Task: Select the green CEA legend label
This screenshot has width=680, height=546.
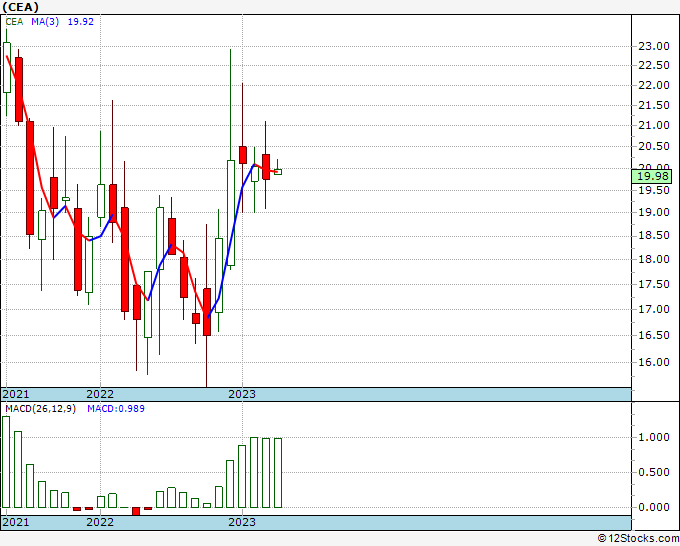Action: (x=14, y=22)
